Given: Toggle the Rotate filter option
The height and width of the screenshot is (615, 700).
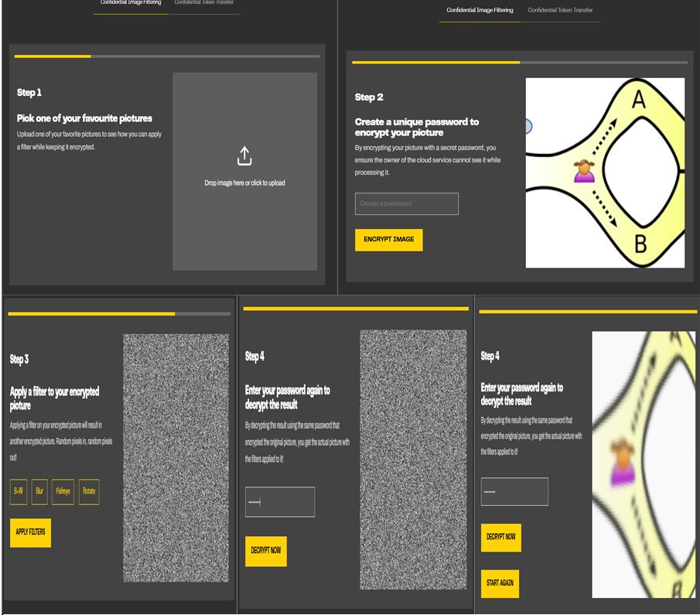Looking at the screenshot, I should [x=89, y=492].
